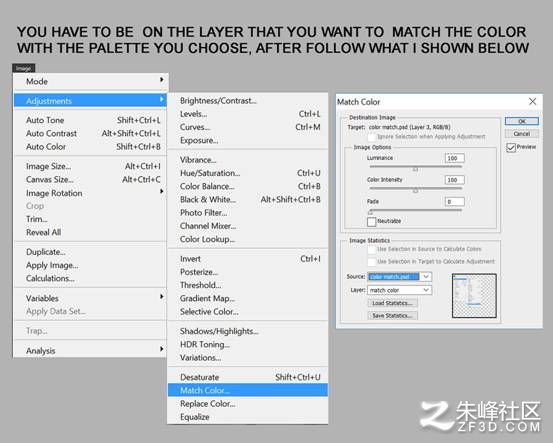The width and height of the screenshot is (553, 443).
Task: Click Save Statistics button
Action: [x=393, y=315]
